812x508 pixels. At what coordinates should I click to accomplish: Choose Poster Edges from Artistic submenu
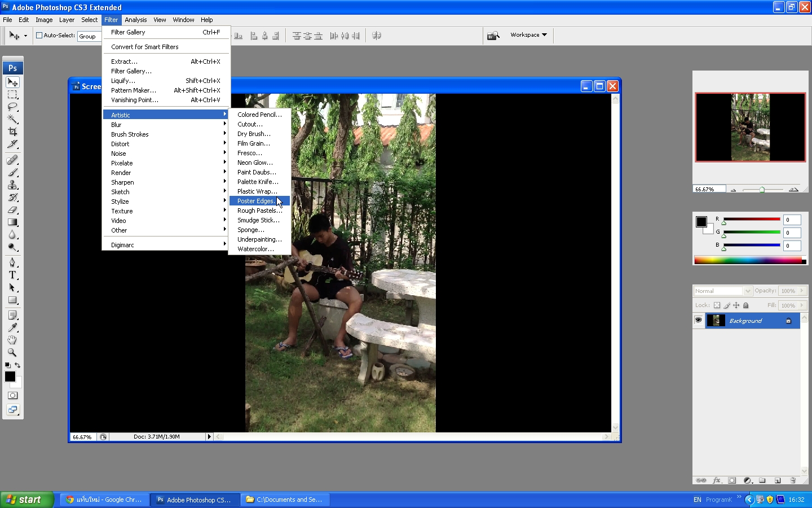pos(259,201)
